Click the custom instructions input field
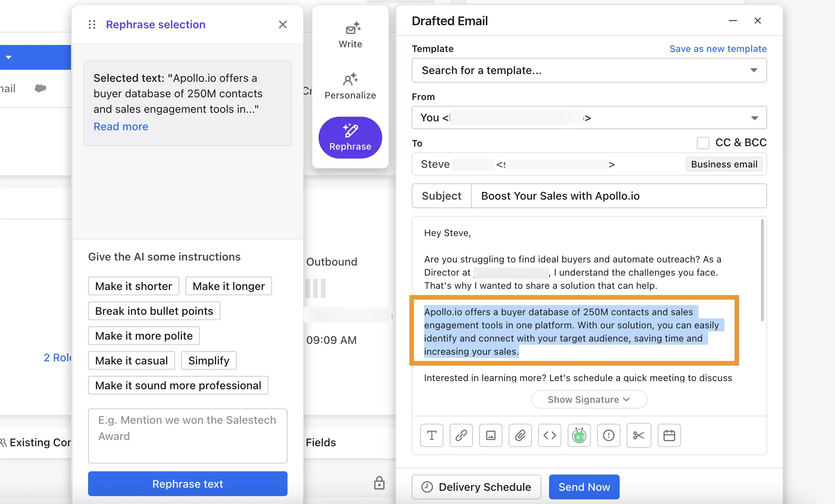Screen dimensions: 835x504 (x=187, y=436)
